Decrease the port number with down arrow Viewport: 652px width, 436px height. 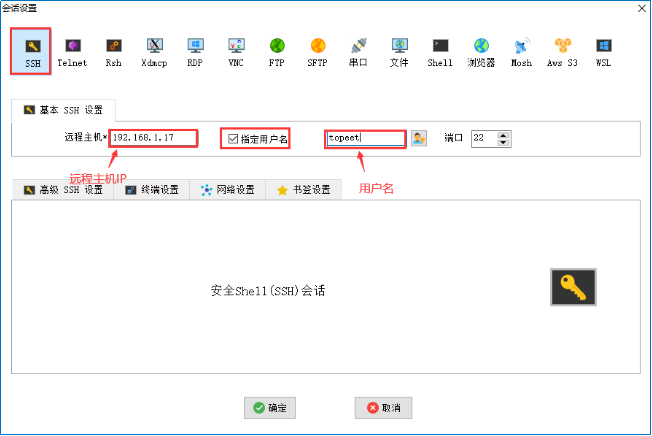pyautogui.click(x=503, y=142)
